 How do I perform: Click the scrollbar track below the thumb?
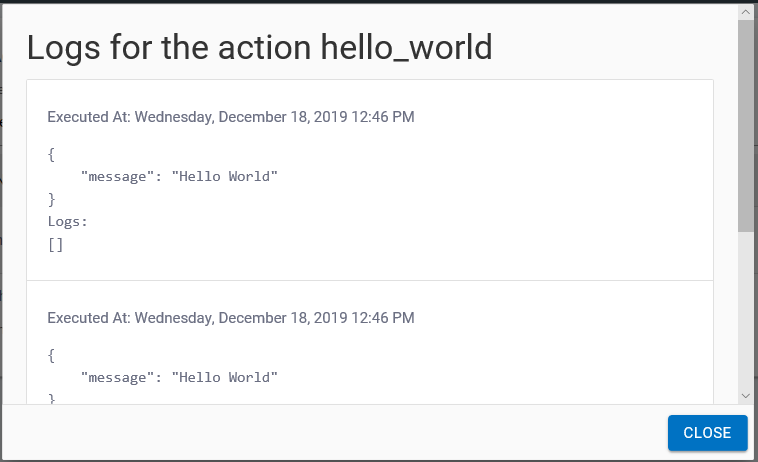pyautogui.click(x=745, y=310)
